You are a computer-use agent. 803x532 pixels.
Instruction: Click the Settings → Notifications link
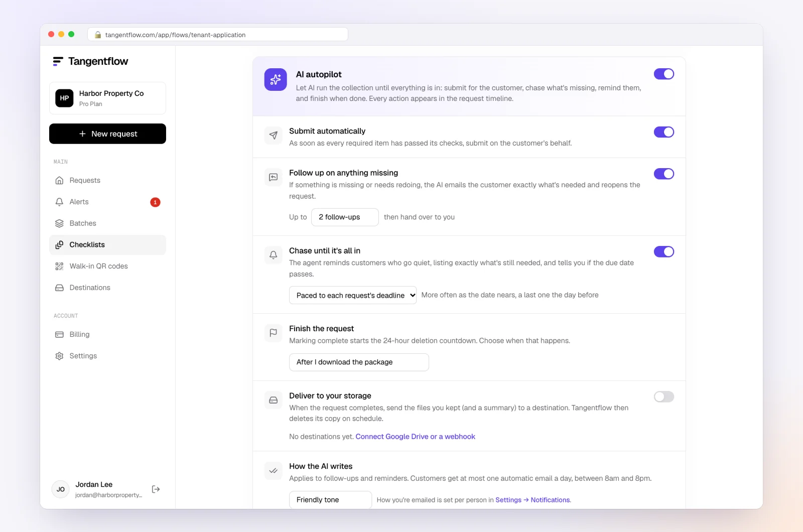(x=532, y=500)
